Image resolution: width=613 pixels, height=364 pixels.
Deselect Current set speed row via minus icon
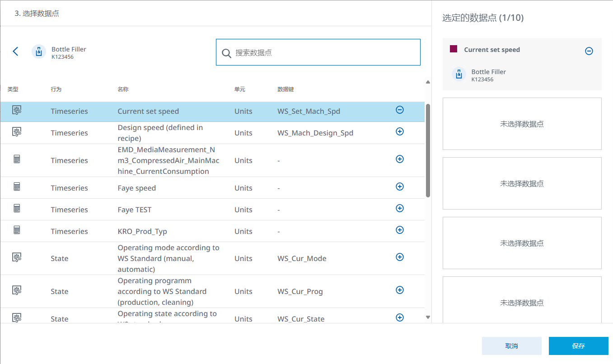click(x=399, y=110)
